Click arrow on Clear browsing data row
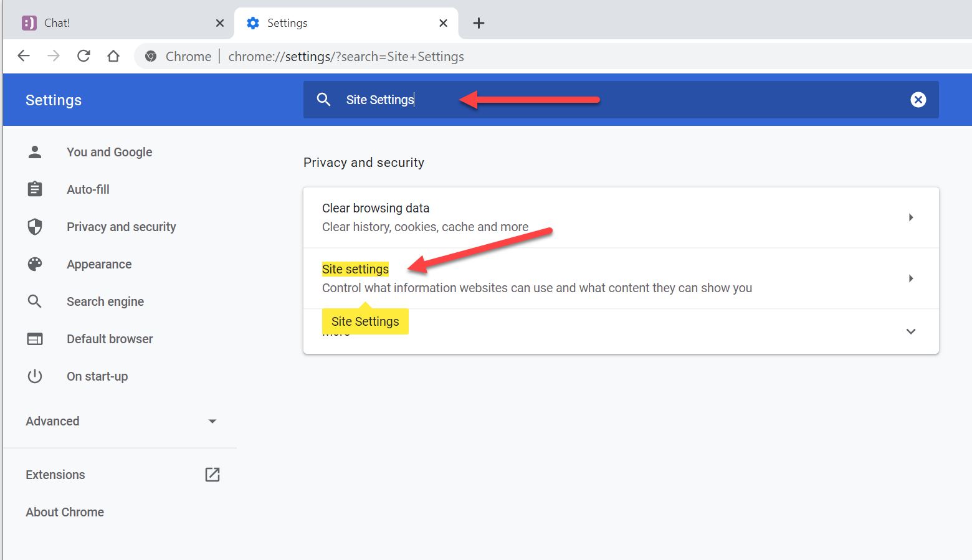The image size is (972, 560). pos(911,217)
